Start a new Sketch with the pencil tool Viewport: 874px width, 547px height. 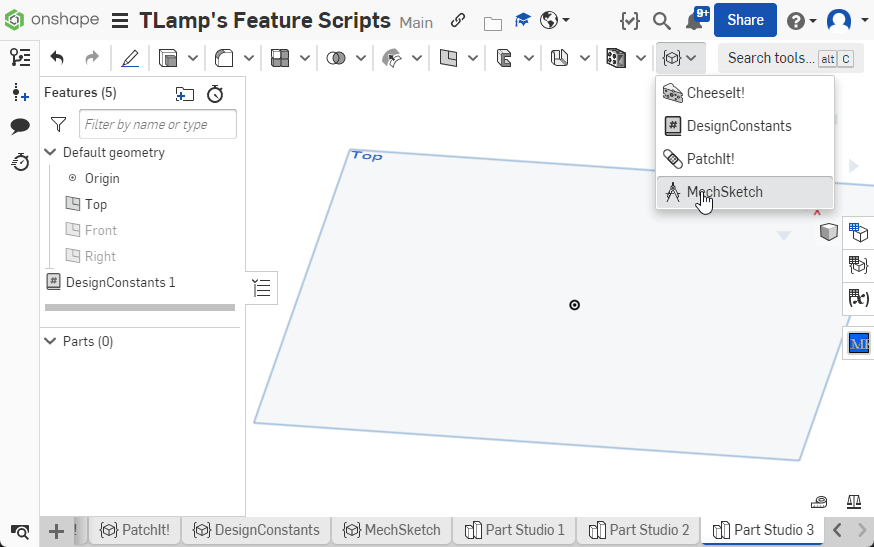130,58
